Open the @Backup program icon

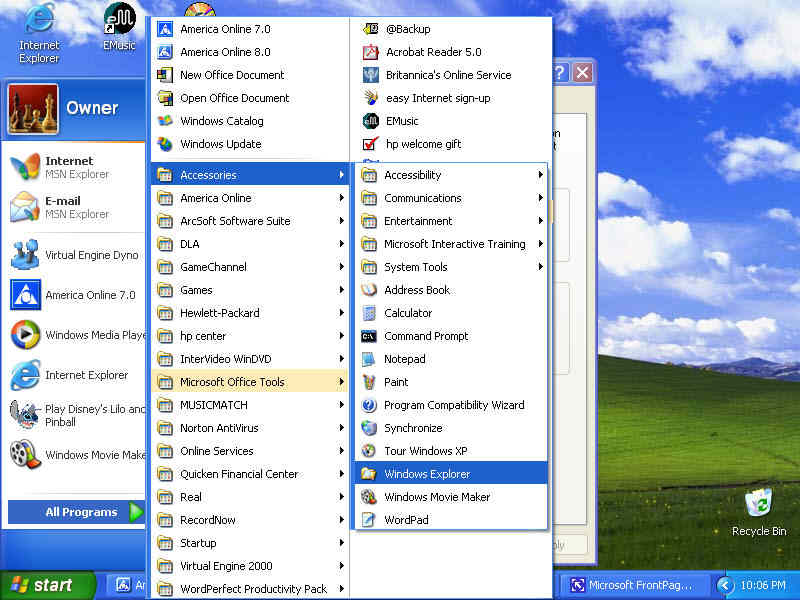click(x=370, y=29)
